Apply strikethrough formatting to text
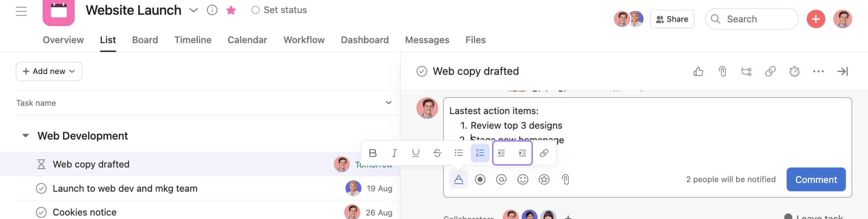Viewport: 868px width, 219px height. point(437,153)
